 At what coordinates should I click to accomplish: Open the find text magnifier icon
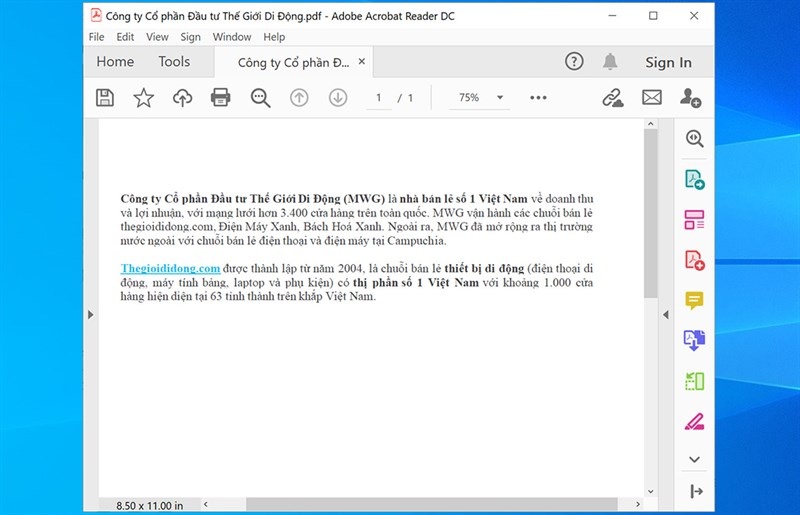(x=260, y=97)
